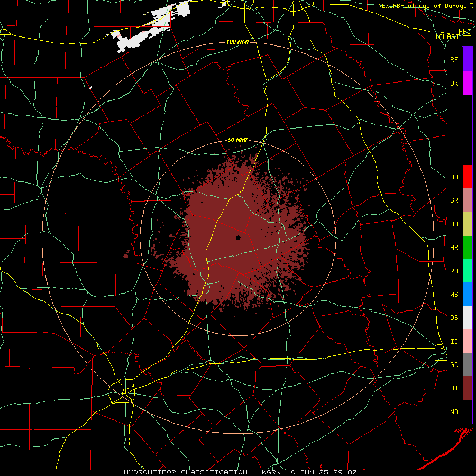The height and width of the screenshot is (476, 476).
Task: Click the KGRK radar site identifier
Action: pyautogui.click(x=272, y=472)
